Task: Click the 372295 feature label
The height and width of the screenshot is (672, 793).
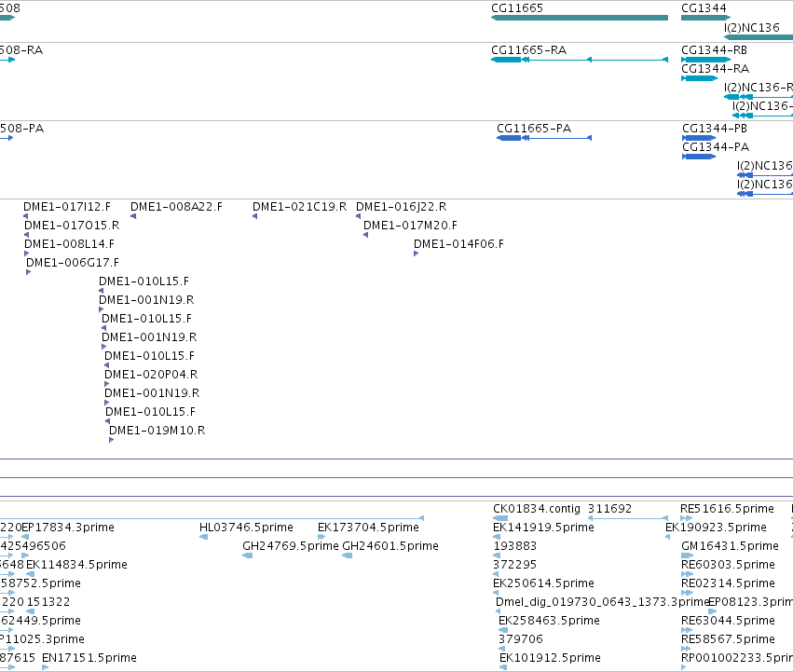Action: [514, 565]
